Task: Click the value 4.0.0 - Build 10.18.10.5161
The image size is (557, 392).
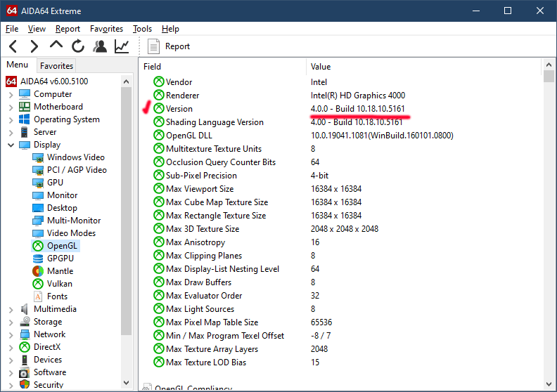Action: [x=357, y=109]
